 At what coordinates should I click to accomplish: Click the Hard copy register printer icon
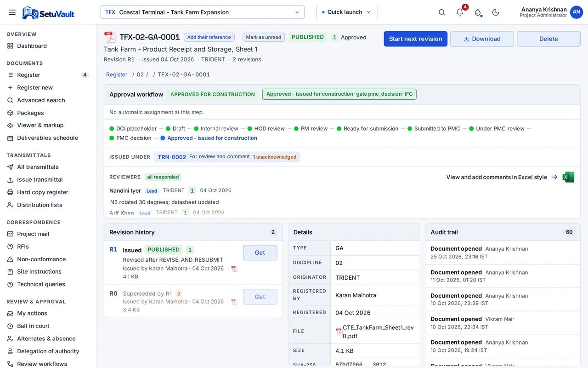(x=10, y=192)
